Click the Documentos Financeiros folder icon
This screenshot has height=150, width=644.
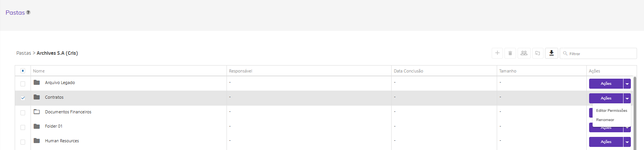pos(37,112)
